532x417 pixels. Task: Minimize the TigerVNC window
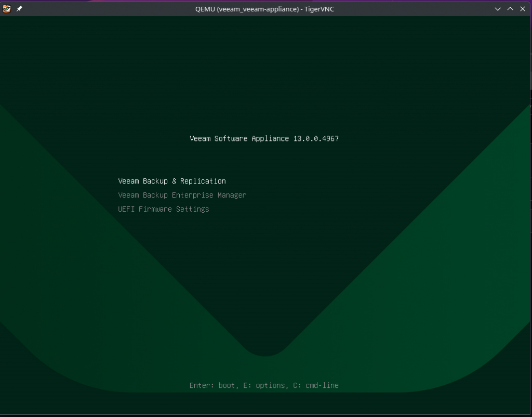tap(498, 9)
